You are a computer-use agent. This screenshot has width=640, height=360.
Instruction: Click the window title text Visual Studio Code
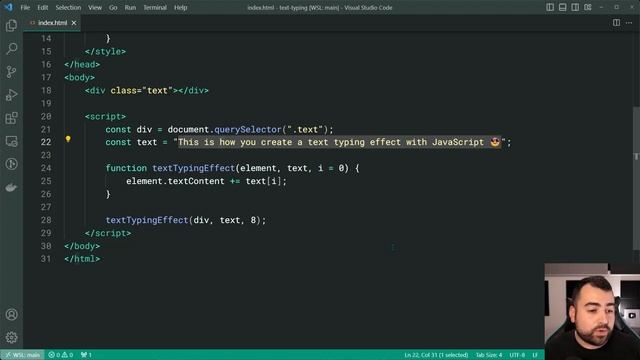[x=368, y=7]
